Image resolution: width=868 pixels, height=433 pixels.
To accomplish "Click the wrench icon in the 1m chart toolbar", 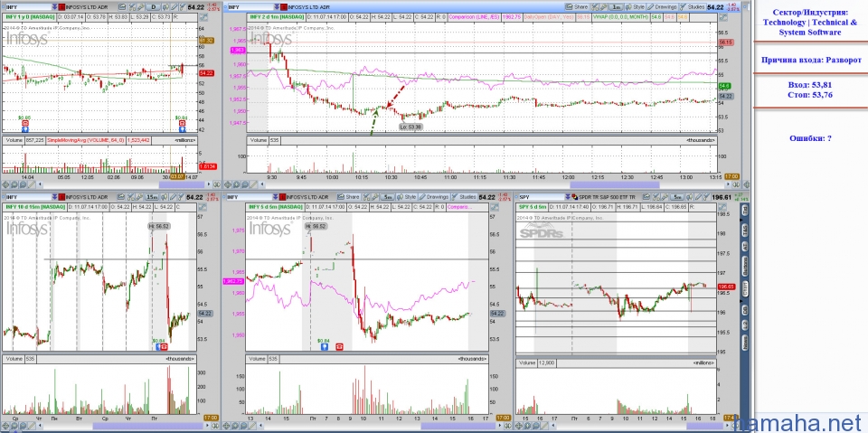I will (603, 6).
